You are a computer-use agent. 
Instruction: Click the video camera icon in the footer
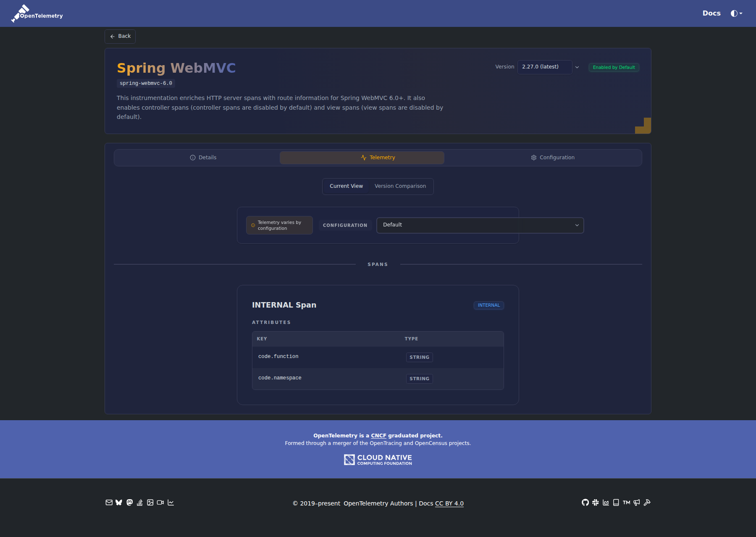coord(160,503)
